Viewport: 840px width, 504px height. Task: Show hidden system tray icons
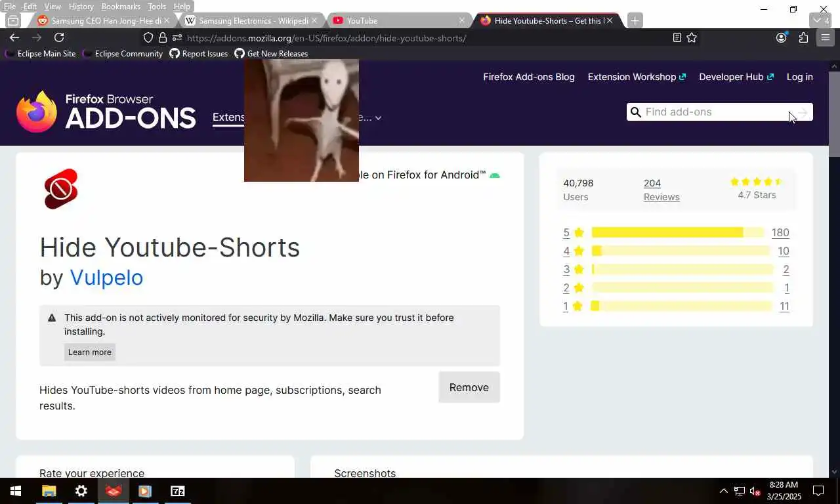[723, 491]
